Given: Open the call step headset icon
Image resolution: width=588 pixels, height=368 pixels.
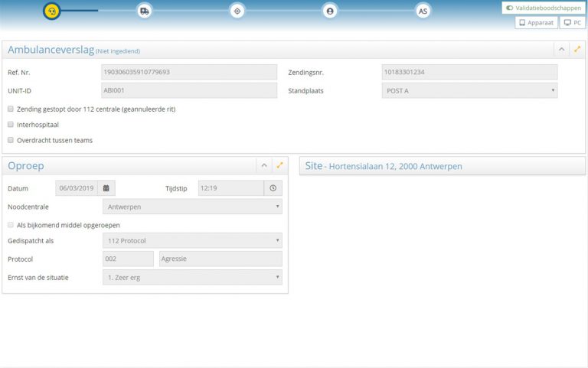Looking at the screenshot, I should pos(52,11).
